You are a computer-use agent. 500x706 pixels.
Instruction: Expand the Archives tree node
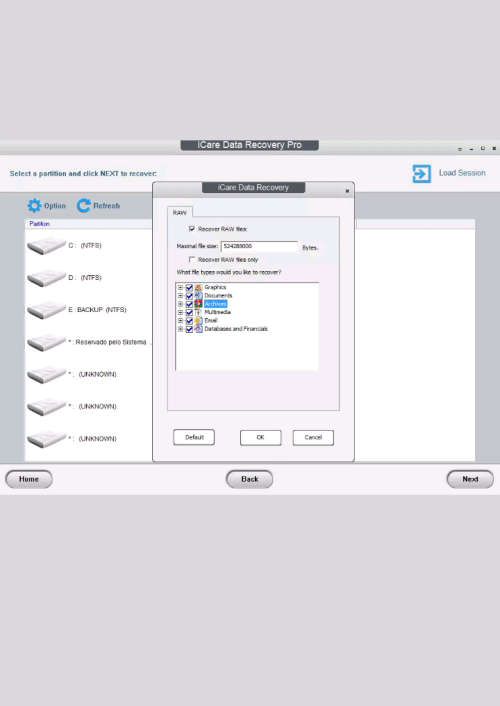(x=180, y=304)
